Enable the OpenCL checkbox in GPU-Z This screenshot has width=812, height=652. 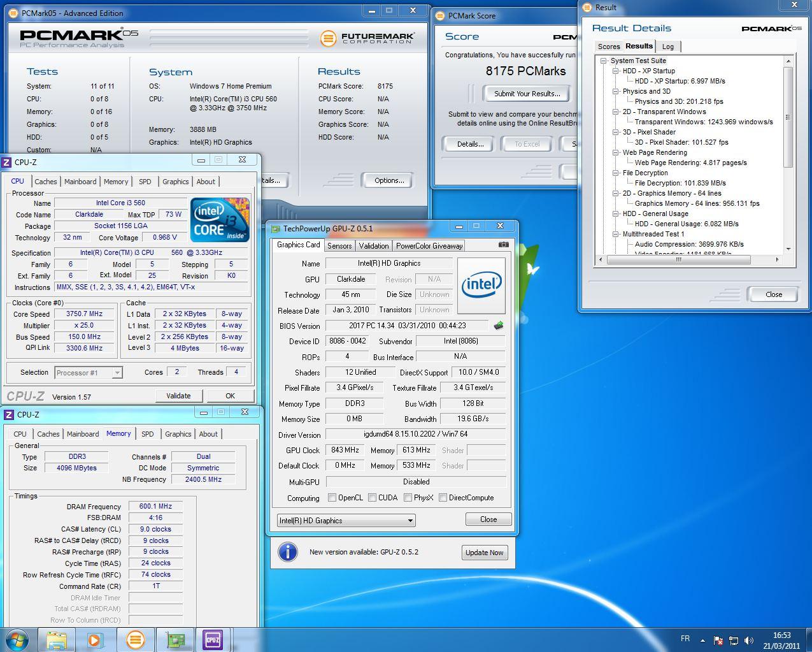[x=332, y=498]
